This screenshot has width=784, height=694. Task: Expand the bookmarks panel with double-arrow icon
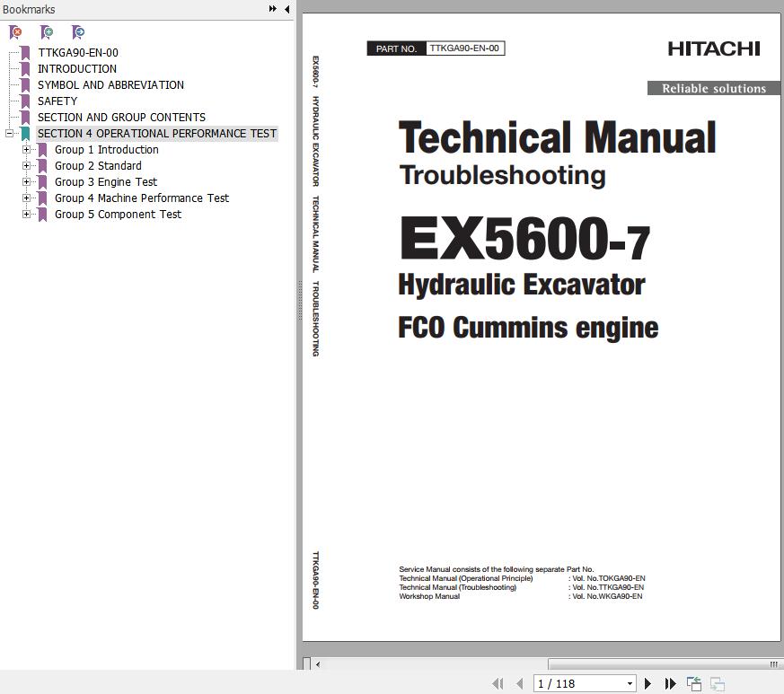(x=272, y=9)
